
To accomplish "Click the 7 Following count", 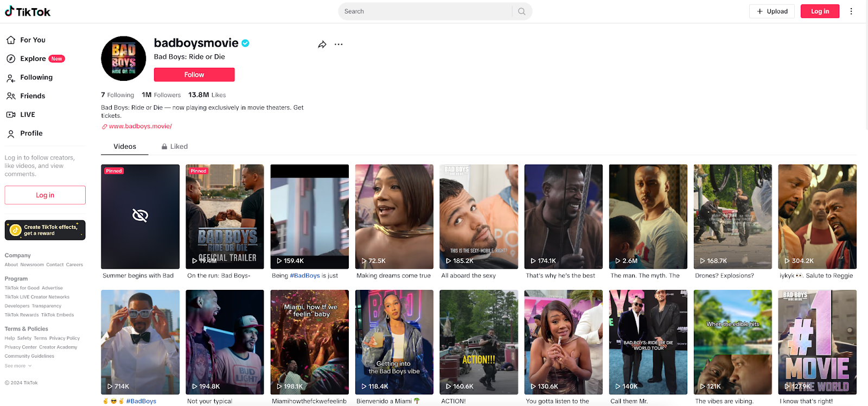I will (117, 95).
